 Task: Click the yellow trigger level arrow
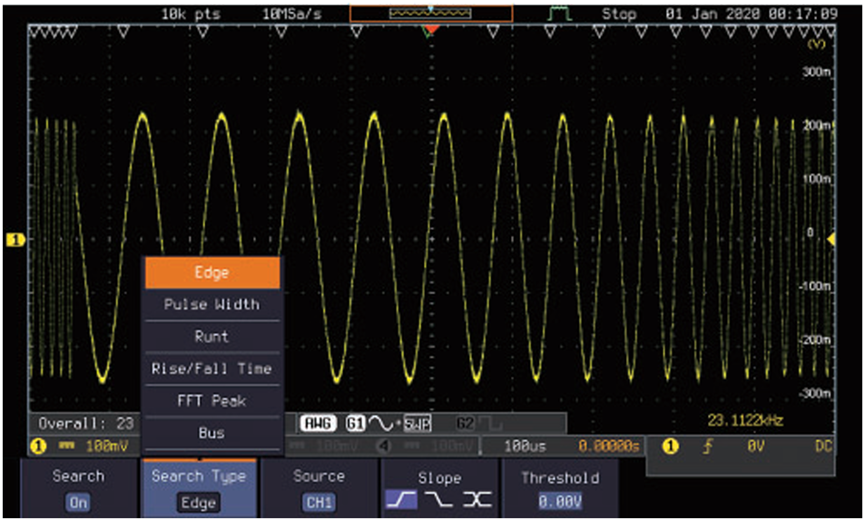830,238
